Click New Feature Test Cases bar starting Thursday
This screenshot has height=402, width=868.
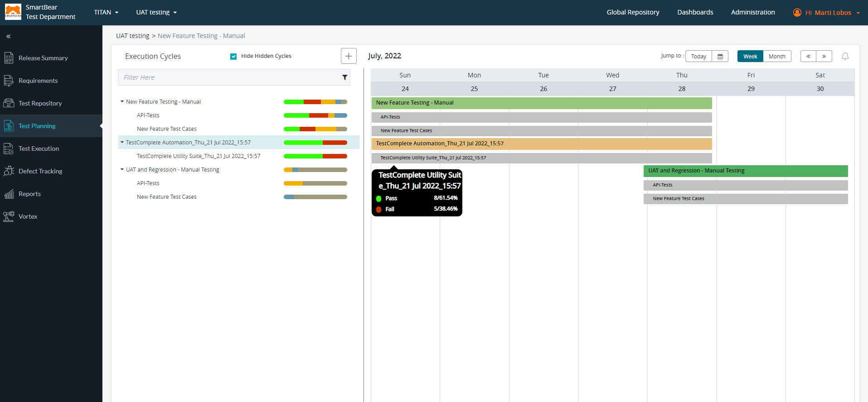(x=746, y=199)
